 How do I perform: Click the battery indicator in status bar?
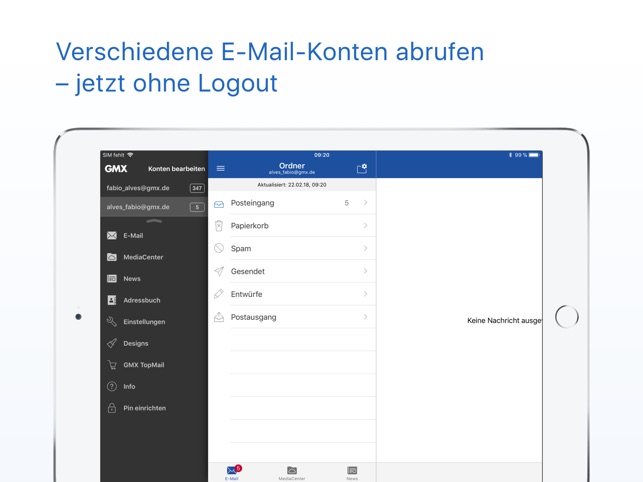pos(534,155)
